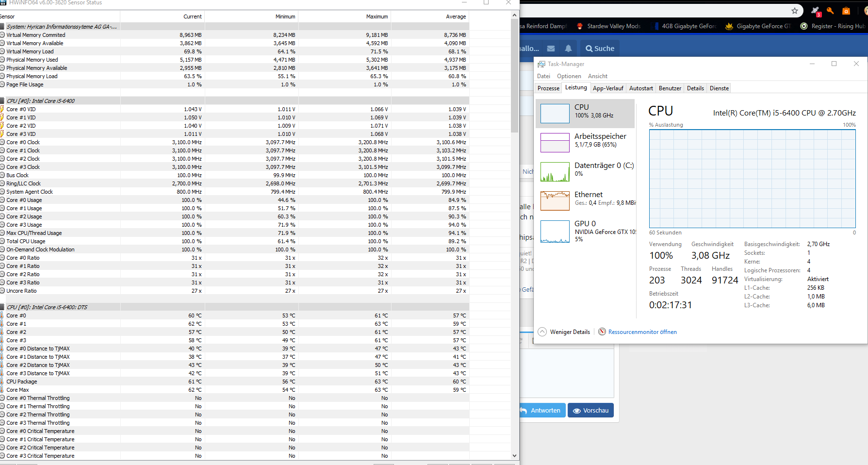
Task: Select the Total CPU Usage sensor row
Action: point(234,241)
